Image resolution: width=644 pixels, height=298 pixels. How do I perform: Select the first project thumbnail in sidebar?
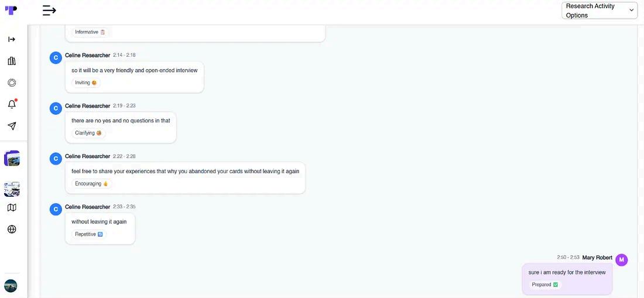12,158
